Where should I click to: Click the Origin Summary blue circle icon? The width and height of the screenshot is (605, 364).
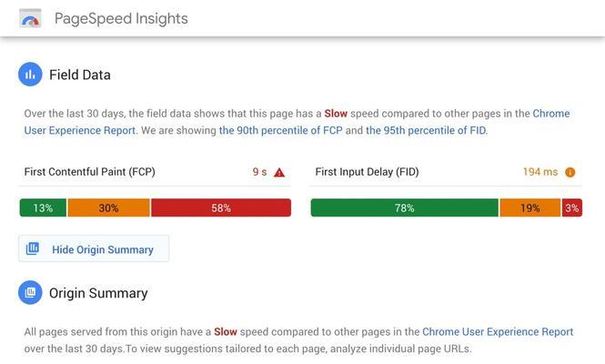click(30, 292)
